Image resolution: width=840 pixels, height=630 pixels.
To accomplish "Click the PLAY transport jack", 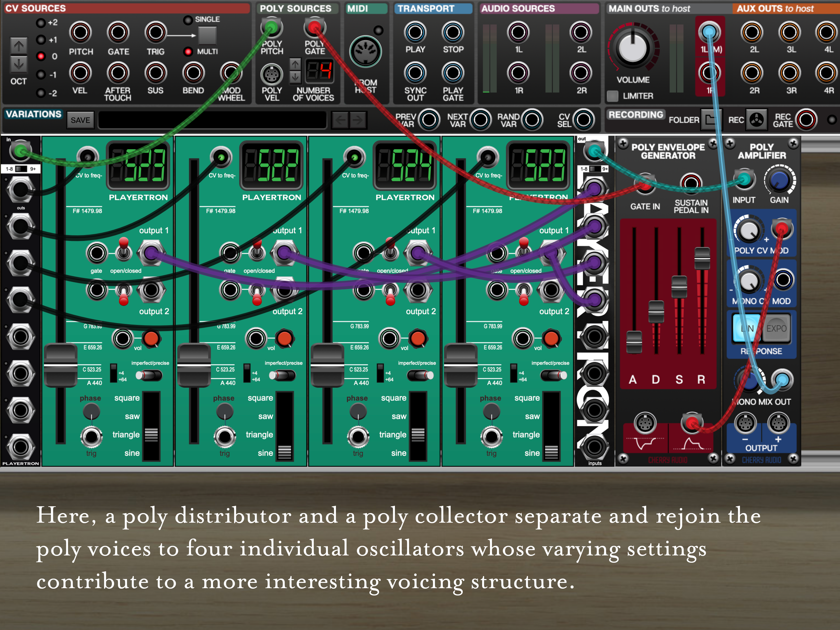I will pos(415,33).
